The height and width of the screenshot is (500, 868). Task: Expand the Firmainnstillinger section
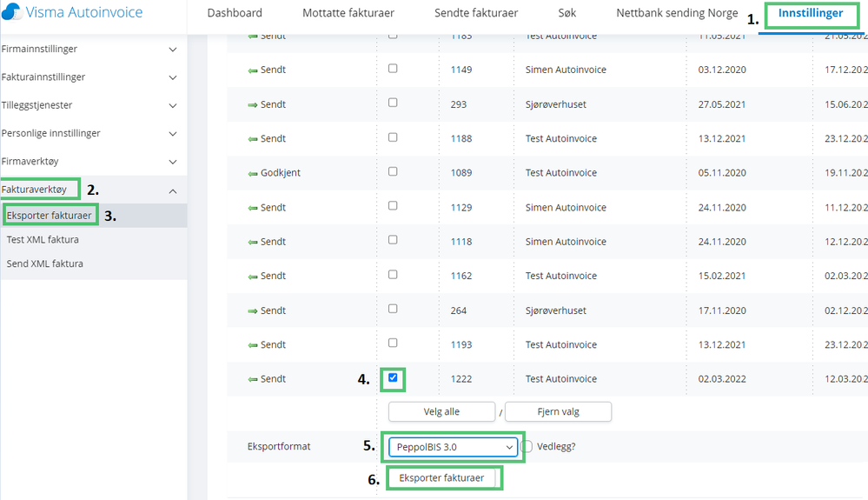click(89, 50)
